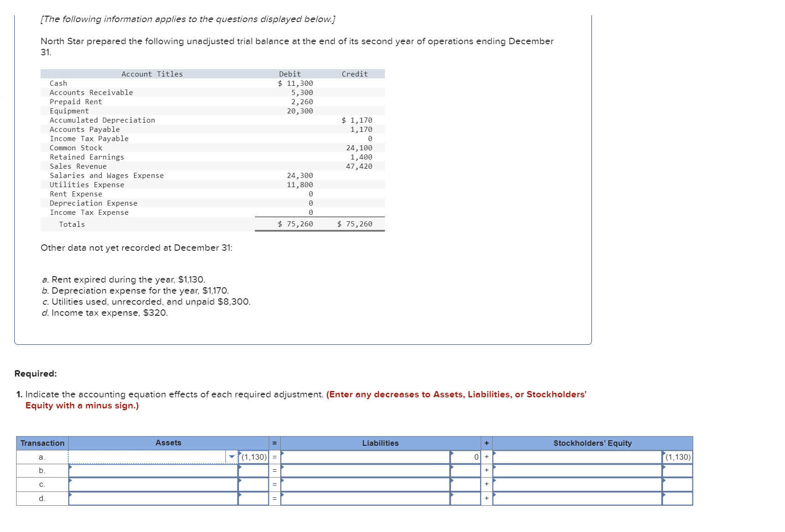Click transaction label b. in the answer table
The height and width of the screenshot is (532, 785).
coord(42,471)
